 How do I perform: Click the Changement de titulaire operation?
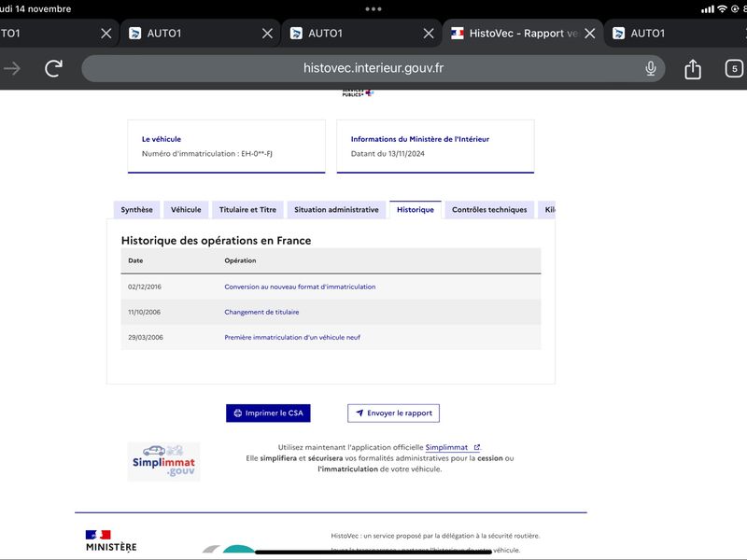click(261, 312)
